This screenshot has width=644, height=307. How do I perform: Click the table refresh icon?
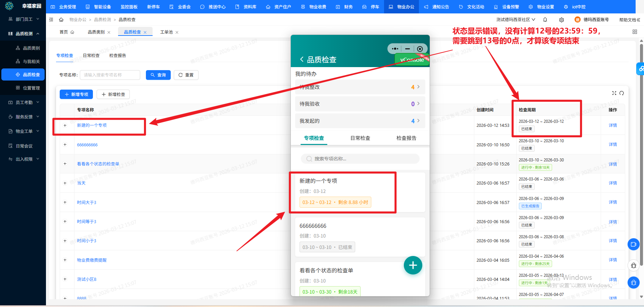point(622,93)
